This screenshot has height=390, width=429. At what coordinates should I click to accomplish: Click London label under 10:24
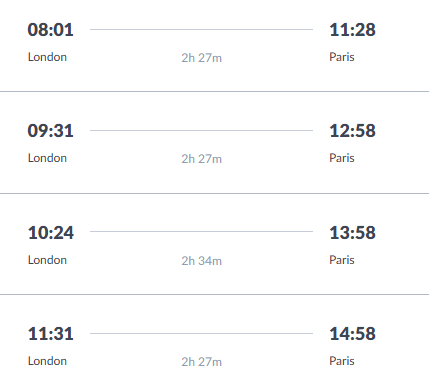tap(47, 260)
